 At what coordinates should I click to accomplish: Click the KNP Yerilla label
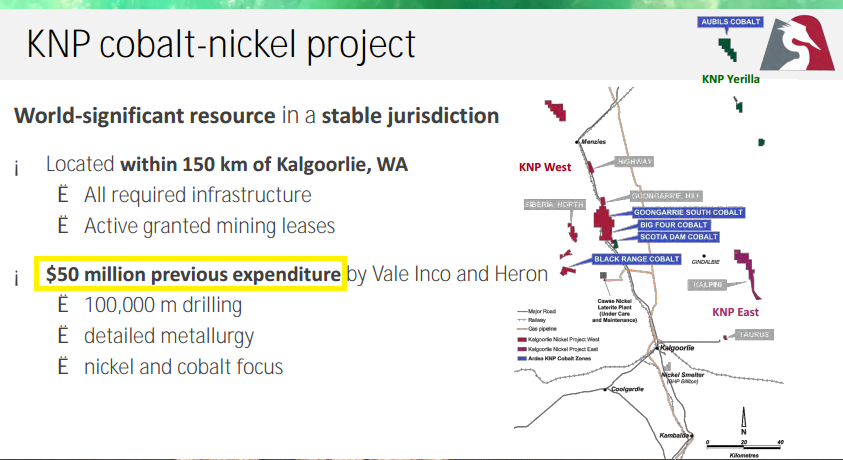pos(731,79)
